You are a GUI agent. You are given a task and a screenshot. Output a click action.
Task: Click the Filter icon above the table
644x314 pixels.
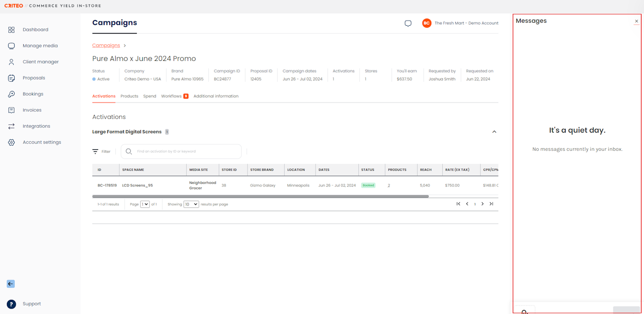click(x=95, y=151)
